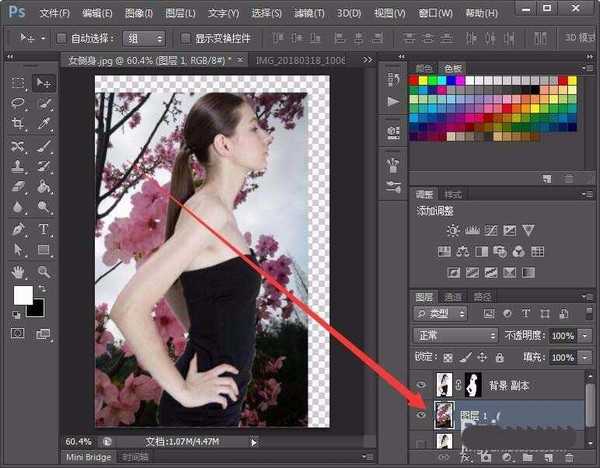This screenshot has height=468, width=600.
Task: Add a Brightness/Contrast adjustment
Action: (454, 230)
